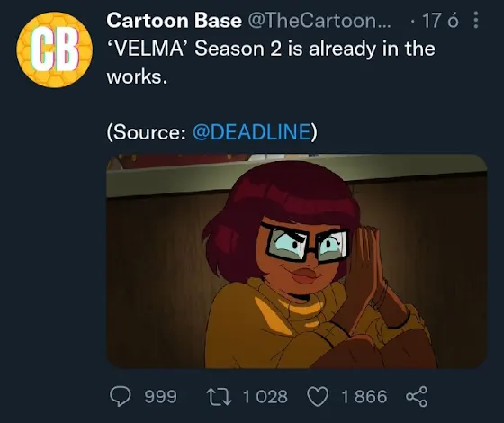
Task: Open the Velma image attachment
Action: [x=297, y=261]
